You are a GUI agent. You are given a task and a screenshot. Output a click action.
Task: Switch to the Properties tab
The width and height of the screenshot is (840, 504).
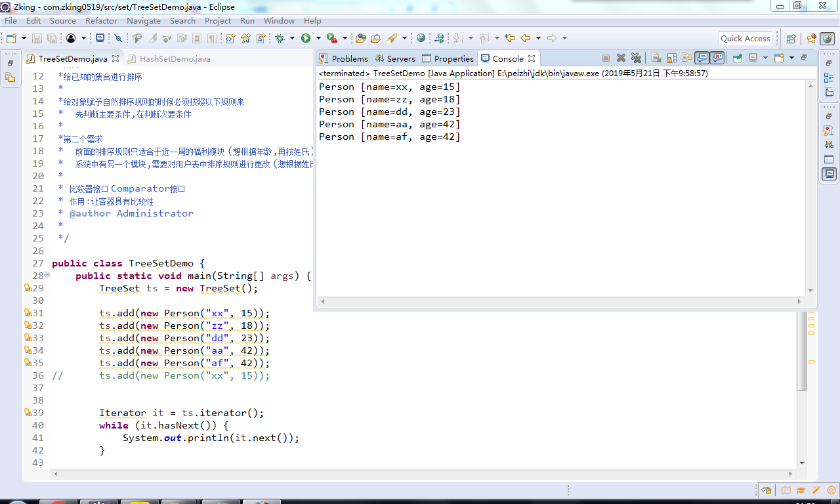[x=448, y=58]
